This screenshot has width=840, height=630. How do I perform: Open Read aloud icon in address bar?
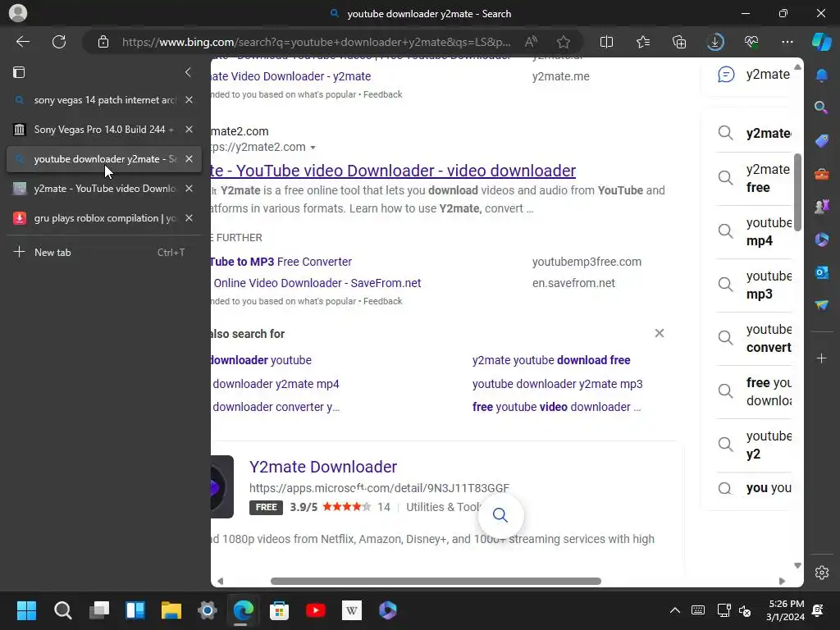coord(531,42)
